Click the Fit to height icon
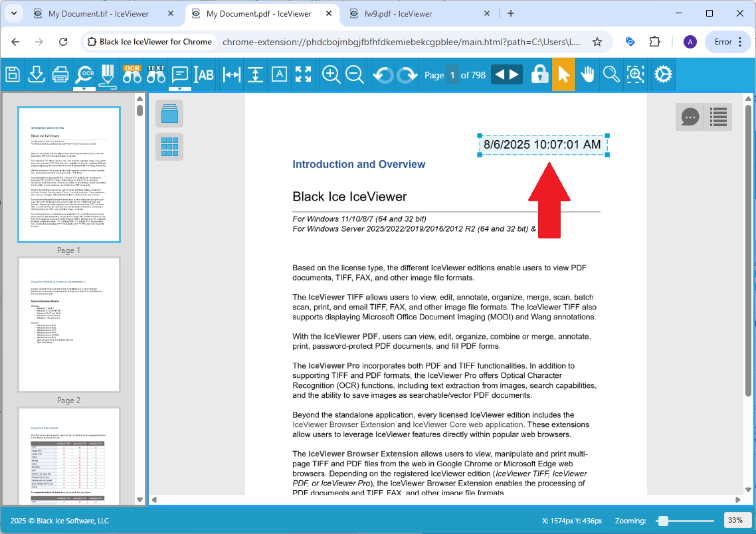 pyautogui.click(x=256, y=74)
